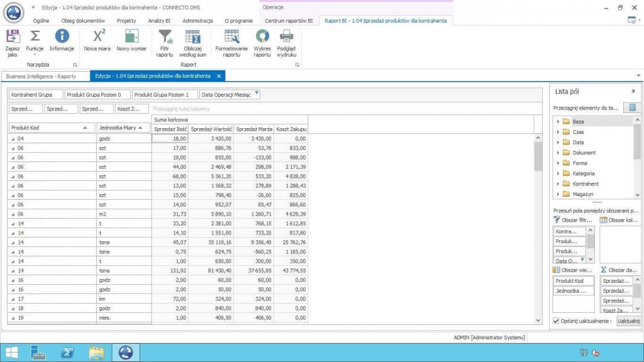This screenshot has width=644, height=362.
Task: Open Server Manager from taskbar
Action: [38, 353]
